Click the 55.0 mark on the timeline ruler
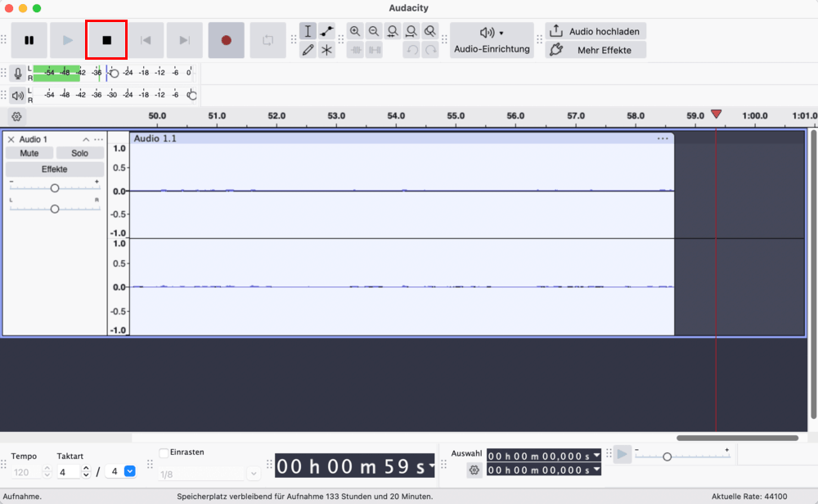The width and height of the screenshot is (818, 504). pos(456,116)
